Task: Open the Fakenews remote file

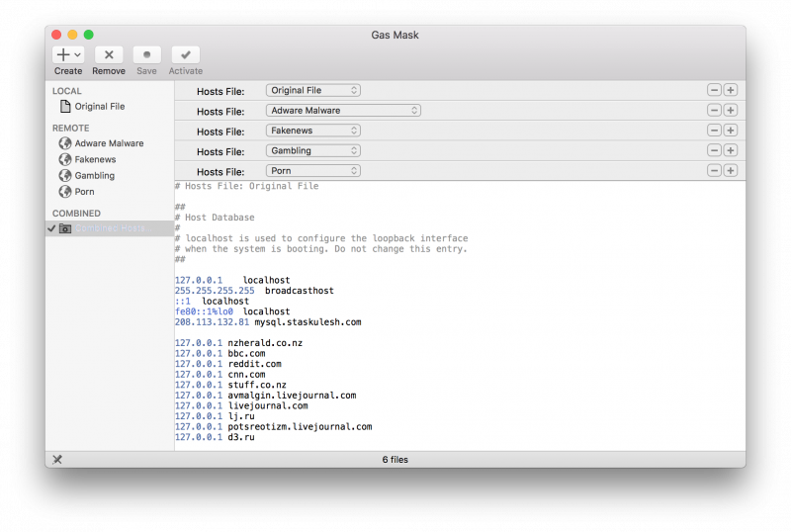Action: coord(95,159)
